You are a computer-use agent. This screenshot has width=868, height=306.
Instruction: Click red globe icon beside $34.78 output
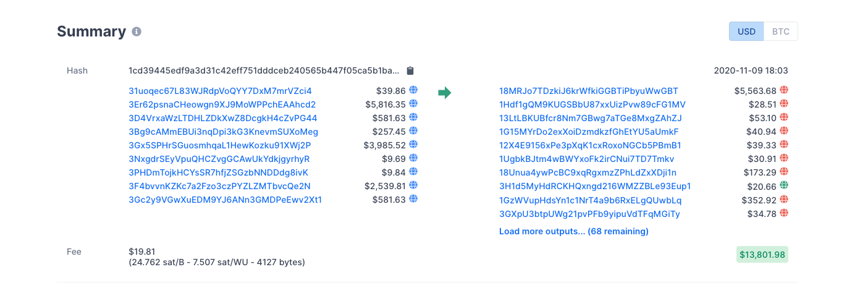(x=784, y=213)
